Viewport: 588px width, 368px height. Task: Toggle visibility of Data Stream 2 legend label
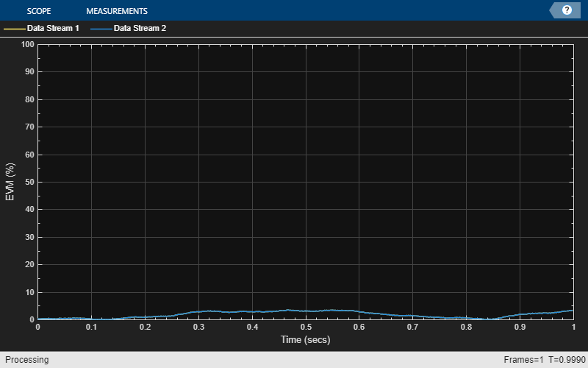click(140, 29)
